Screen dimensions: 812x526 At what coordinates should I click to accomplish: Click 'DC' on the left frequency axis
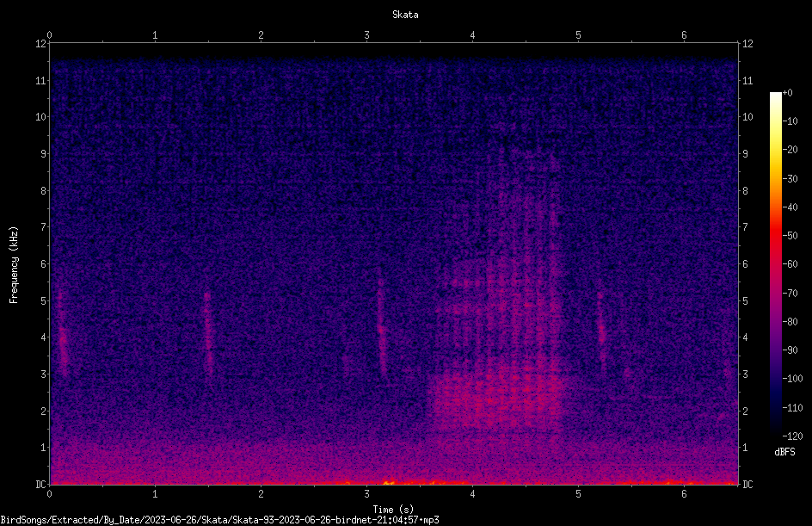[40, 484]
